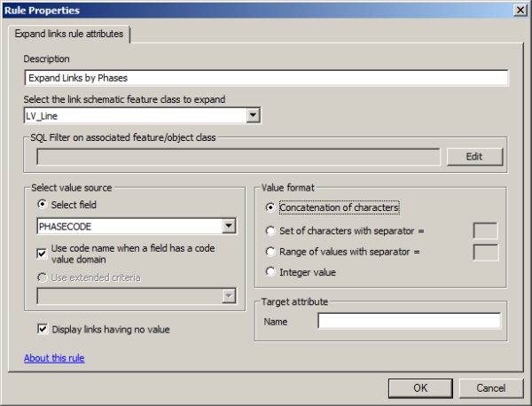Image resolution: width=532 pixels, height=406 pixels.
Task: Pick Range of values with separator
Action: tap(270, 251)
